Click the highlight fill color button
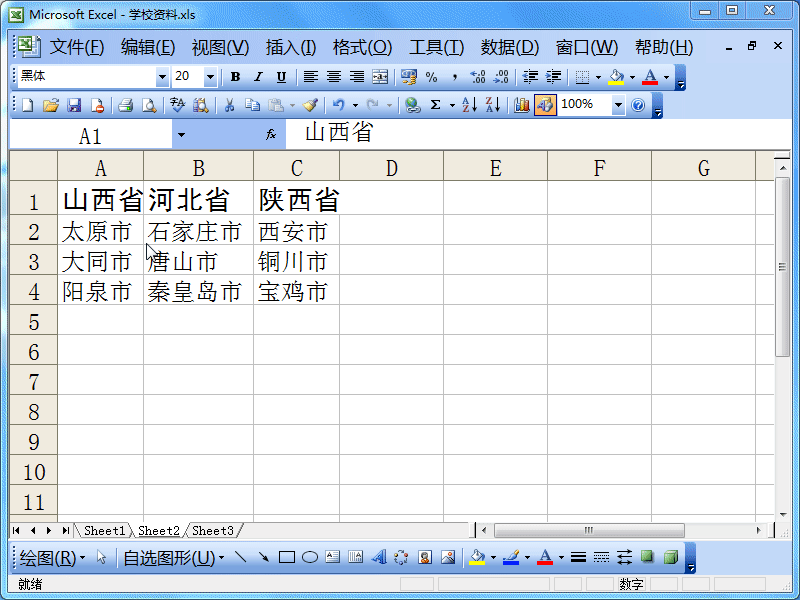Viewport: 800px width, 600px height. [x=617, y=77]
